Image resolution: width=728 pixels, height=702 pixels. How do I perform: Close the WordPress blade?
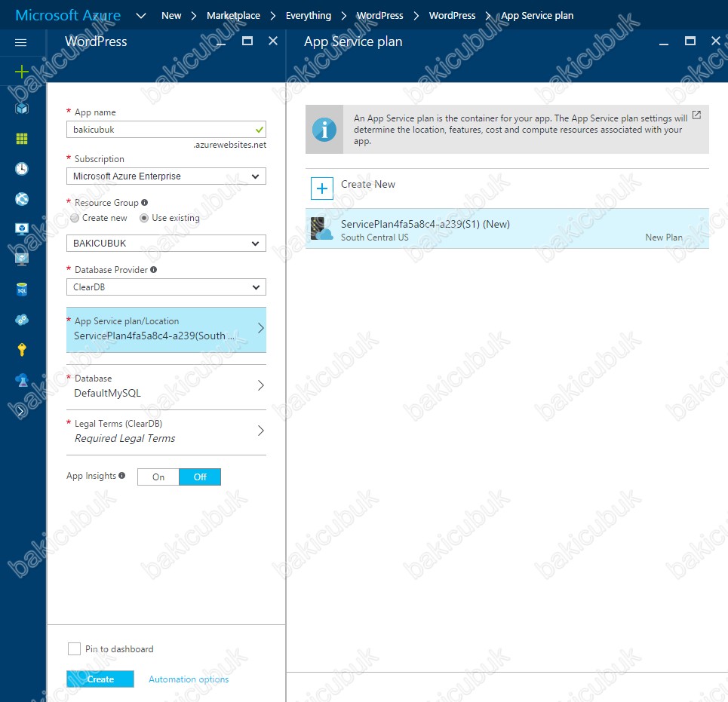(273, 41)
